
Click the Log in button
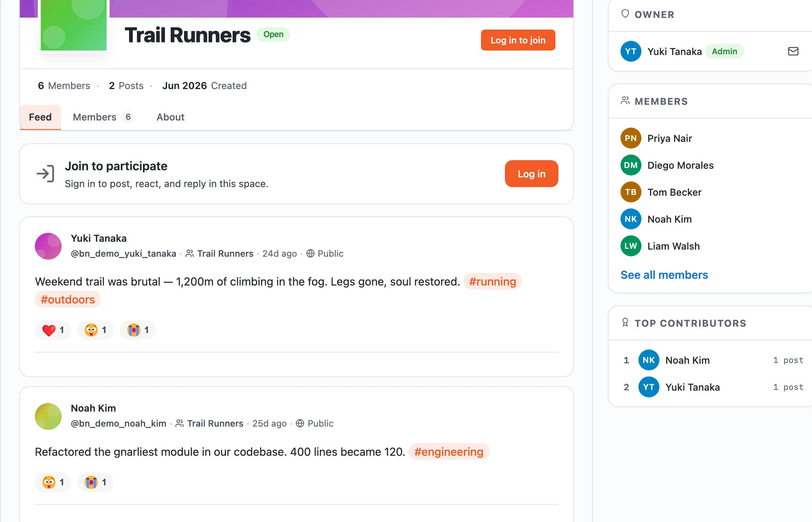pos(531,174)
